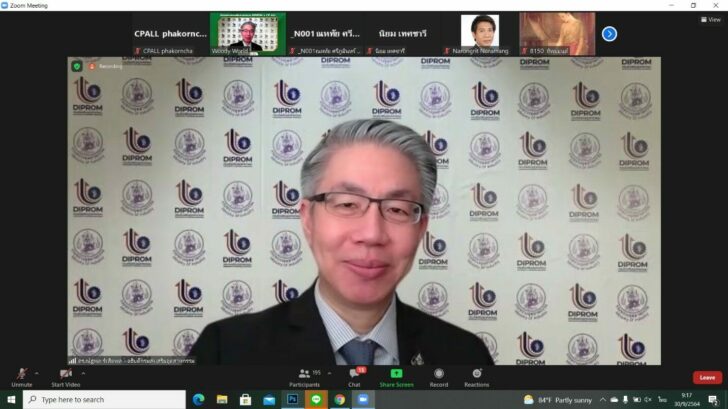The image size is (728, 409).
Task: Start the camera video
Action: pyautogui.click(x=65, y=378)
